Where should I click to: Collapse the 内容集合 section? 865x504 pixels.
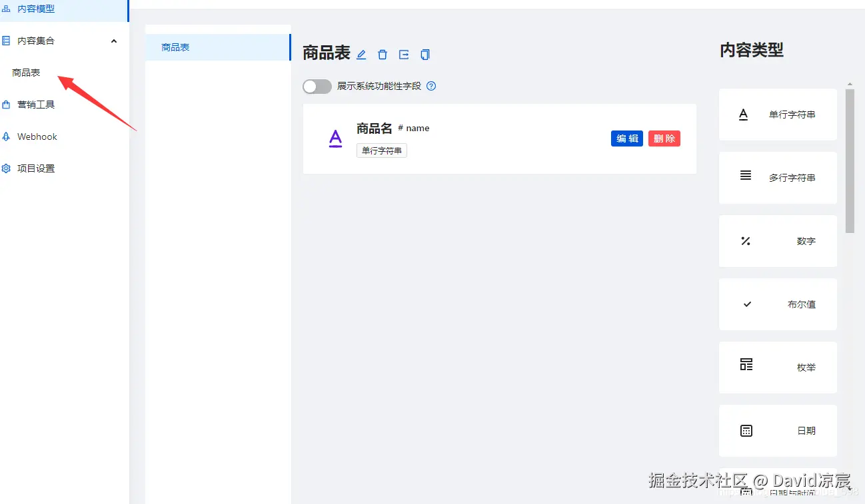pyautogui.click(x=113, y=41)
